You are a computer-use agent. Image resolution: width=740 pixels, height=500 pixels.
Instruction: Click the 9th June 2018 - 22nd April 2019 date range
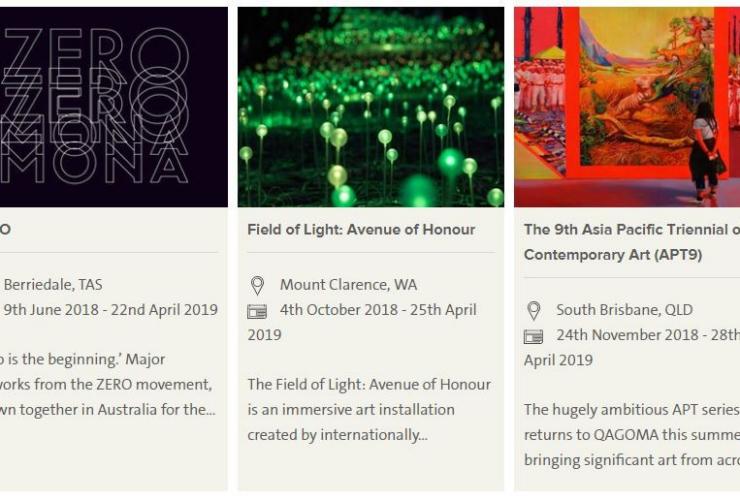(x=111, y=310)
